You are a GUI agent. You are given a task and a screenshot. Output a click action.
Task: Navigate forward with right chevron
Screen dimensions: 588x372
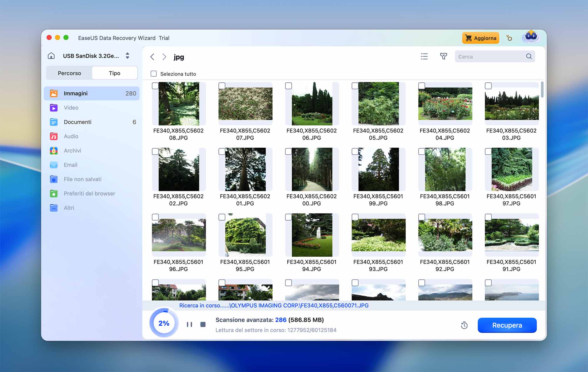(164, 57)
